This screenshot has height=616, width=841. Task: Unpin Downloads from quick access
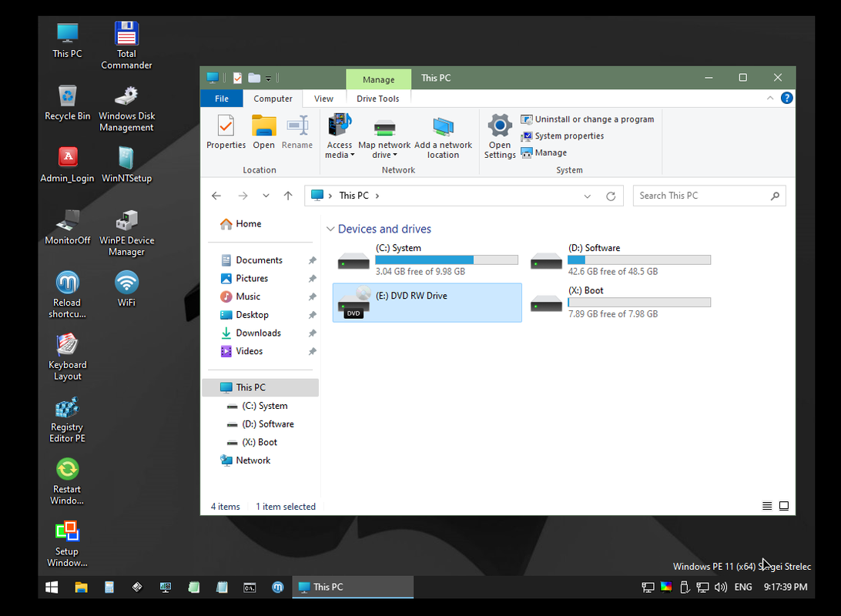click(312, 333)
